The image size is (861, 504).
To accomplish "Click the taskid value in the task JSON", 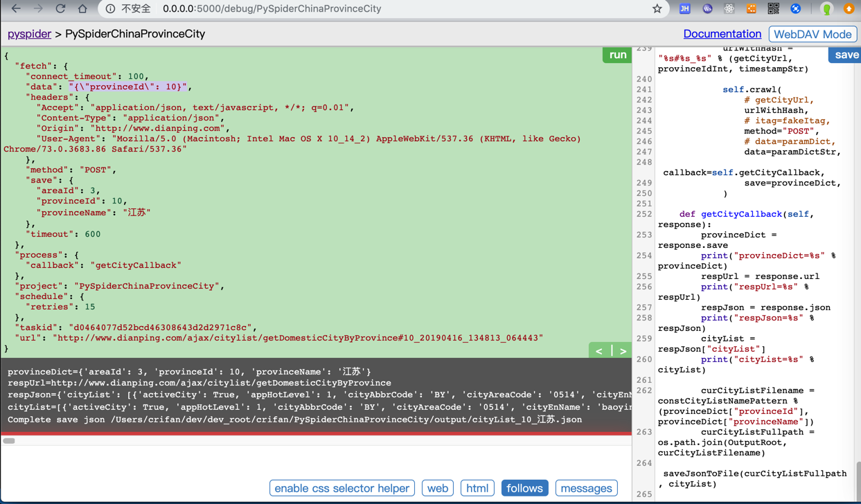I will (x=161, y=327).
